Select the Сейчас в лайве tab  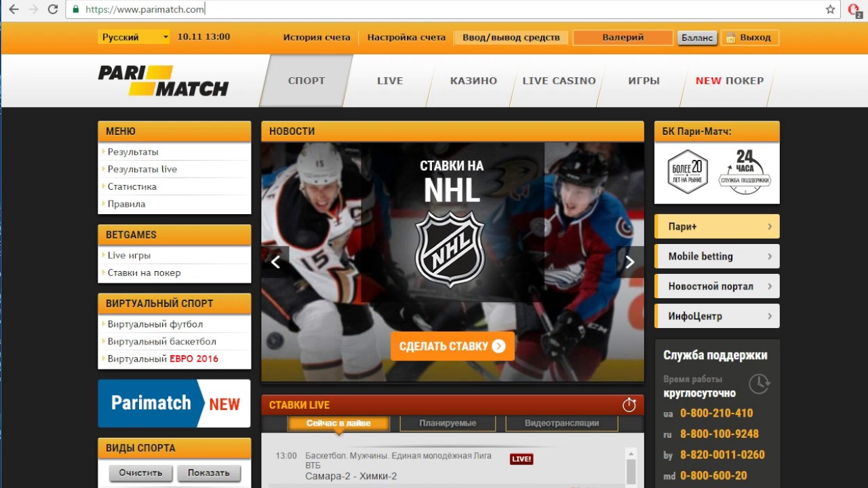(338, 423)
